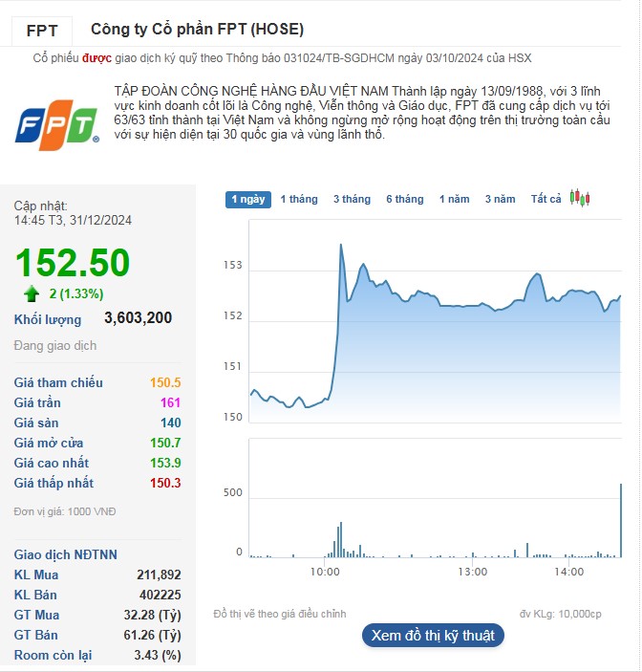
Task: Switch chart to 1 tháng range
Action: [x=299, y=199]
